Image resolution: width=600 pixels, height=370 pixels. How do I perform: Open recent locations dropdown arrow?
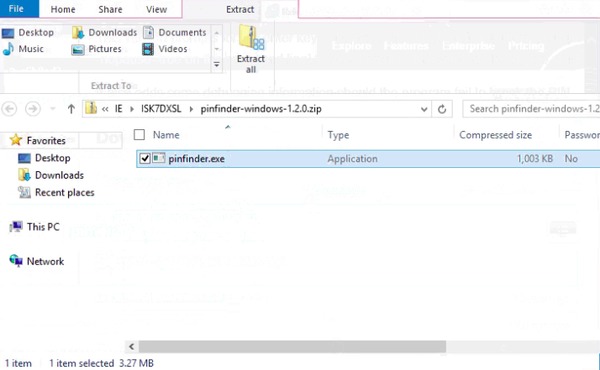53,109
